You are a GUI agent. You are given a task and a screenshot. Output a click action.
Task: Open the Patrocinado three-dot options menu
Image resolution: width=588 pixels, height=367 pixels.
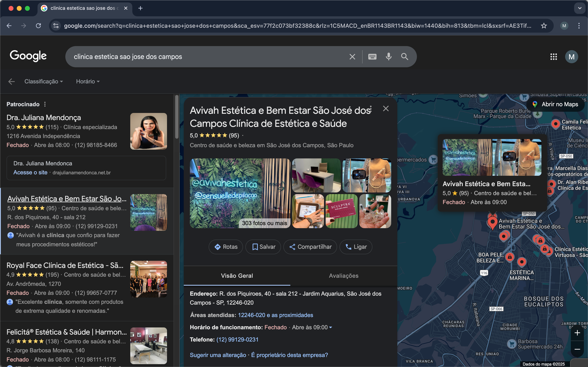(x=45, y=104)
